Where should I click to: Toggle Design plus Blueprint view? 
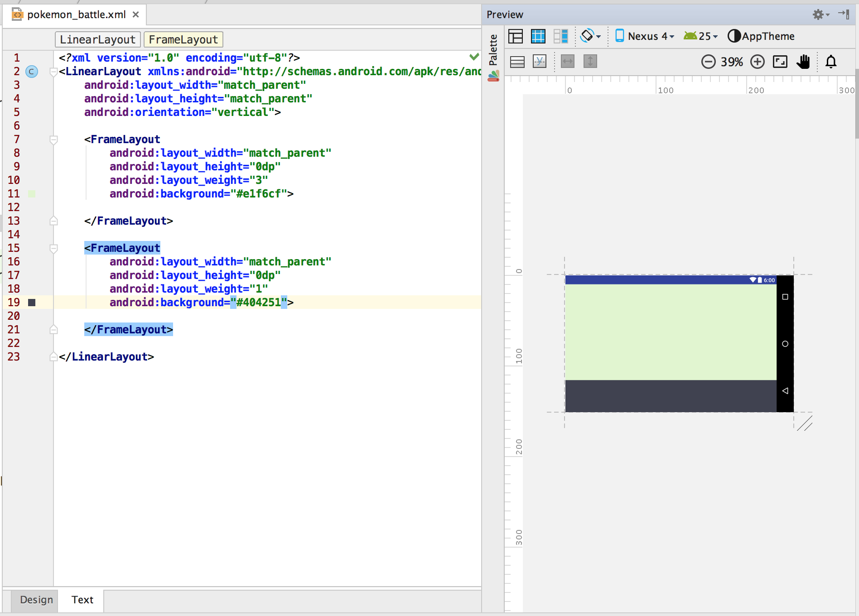561,36
